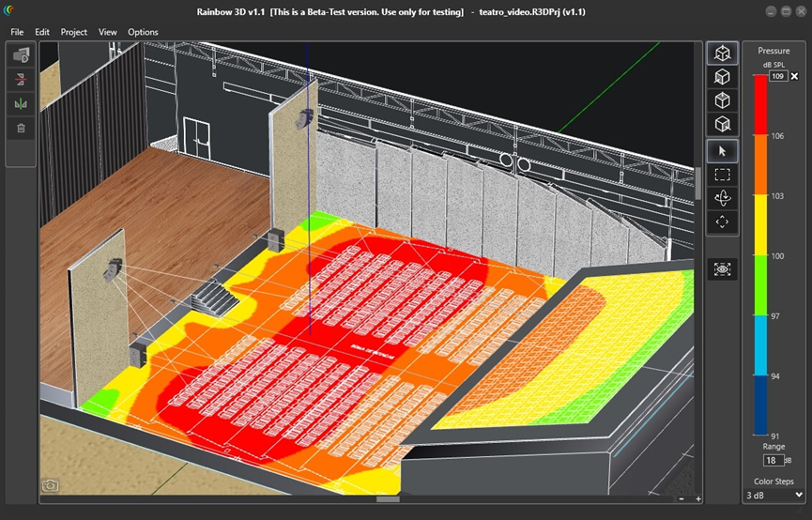Open the File menu
This screenshot has width=812, height=520.
point(17,32)
